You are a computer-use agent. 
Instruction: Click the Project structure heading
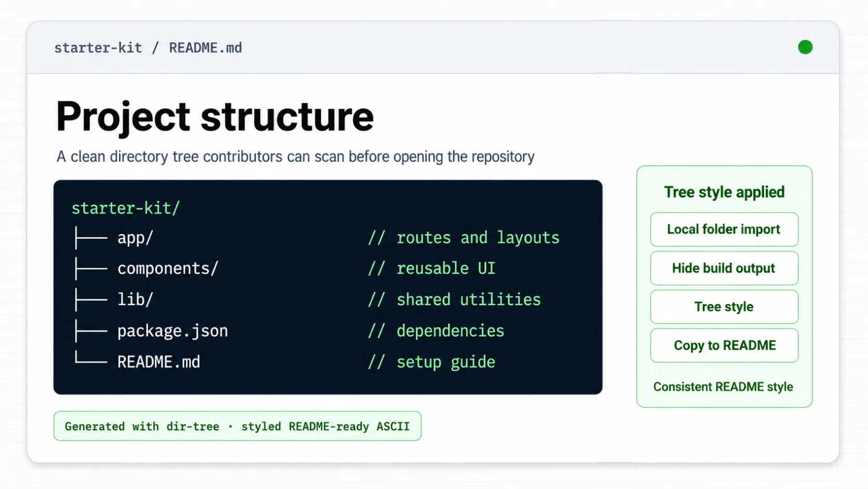(x=215, y=116)
